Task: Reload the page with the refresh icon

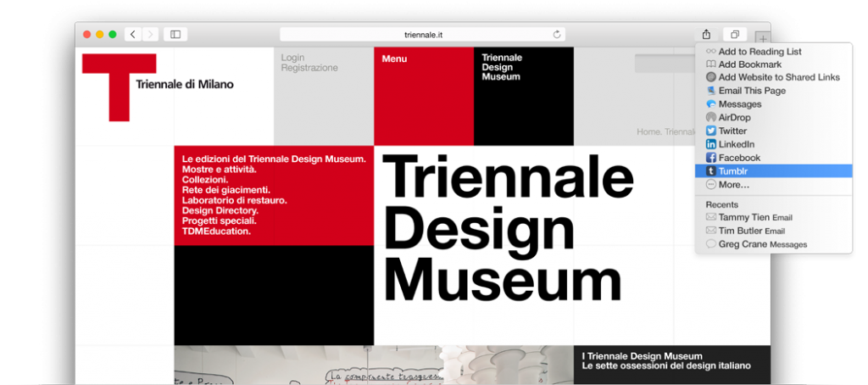Action: click(x=557, y=35)
